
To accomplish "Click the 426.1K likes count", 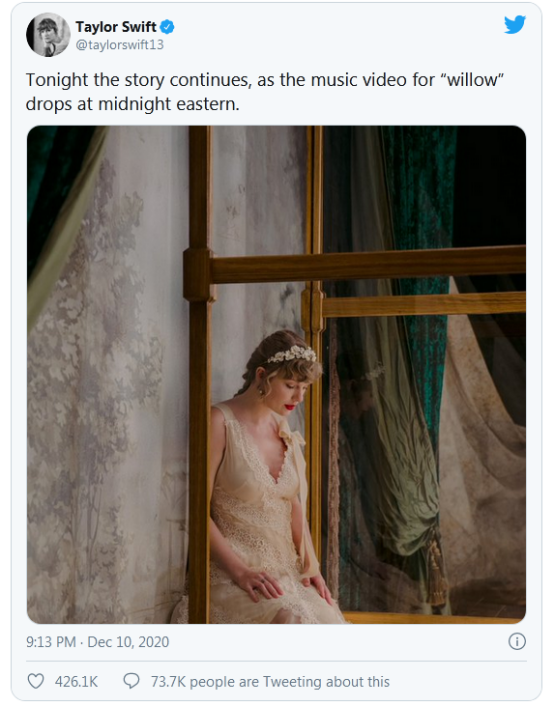I will [x=76, y=682].
